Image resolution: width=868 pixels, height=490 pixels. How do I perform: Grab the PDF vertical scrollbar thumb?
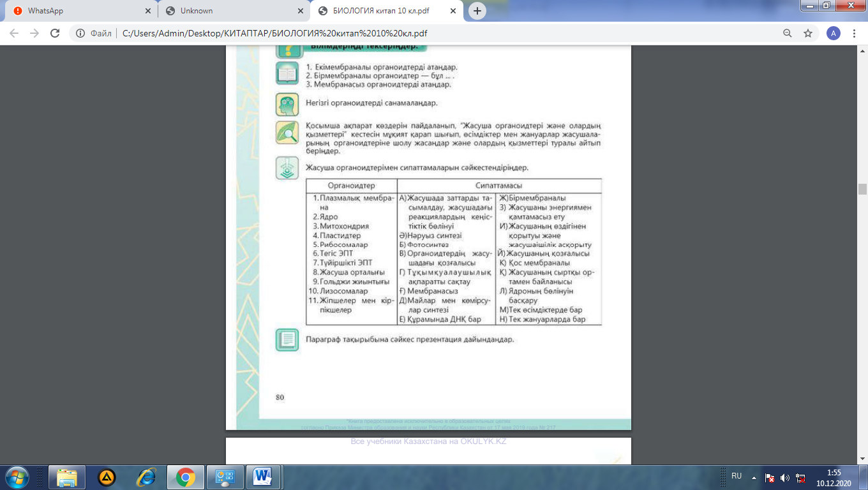862,188
